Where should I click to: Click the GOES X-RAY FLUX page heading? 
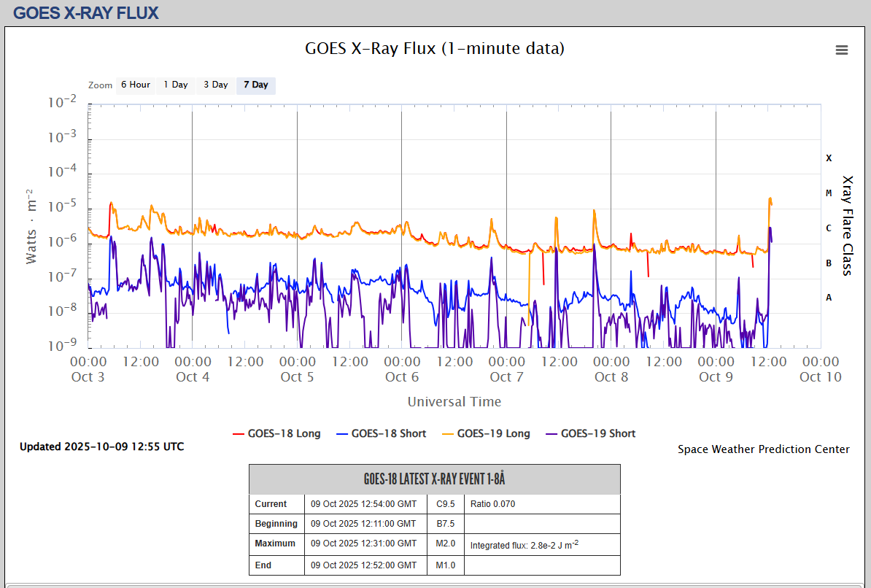pyautogui.click(x=86, y=12)
